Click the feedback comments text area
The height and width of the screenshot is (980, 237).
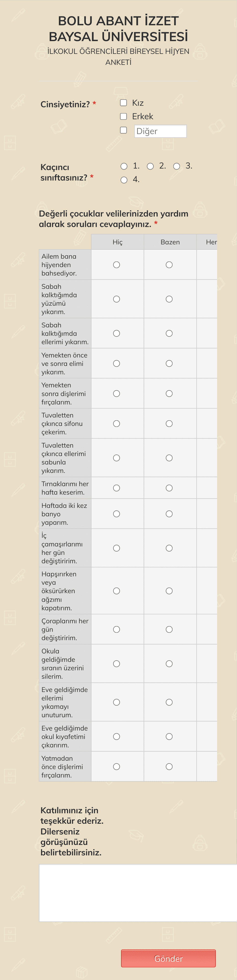click(x=138, y=893)
